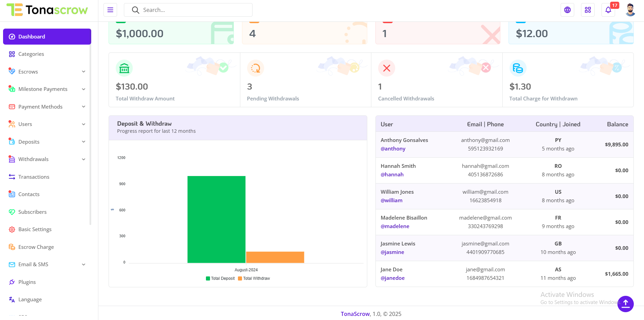Toggle Total Withdraw series in chart legend
The height and width of the screenshot is (320, 644).
point(254,278)
